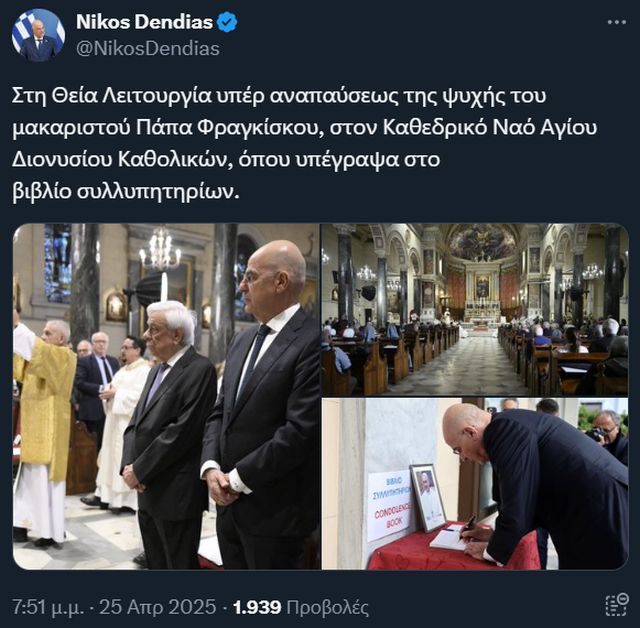Image resolution: width=640 pixels, height=628 pixels.
Task: Open the condolence book signing photo
Action: click(475, 484)
